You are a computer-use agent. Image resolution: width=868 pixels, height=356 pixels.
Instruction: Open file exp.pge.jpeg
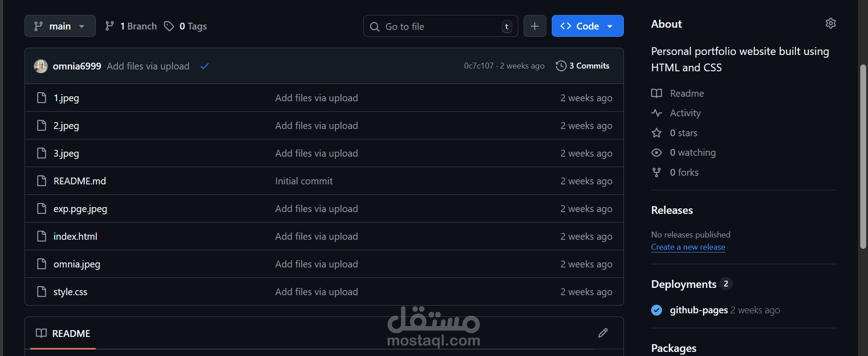point(80,209)
